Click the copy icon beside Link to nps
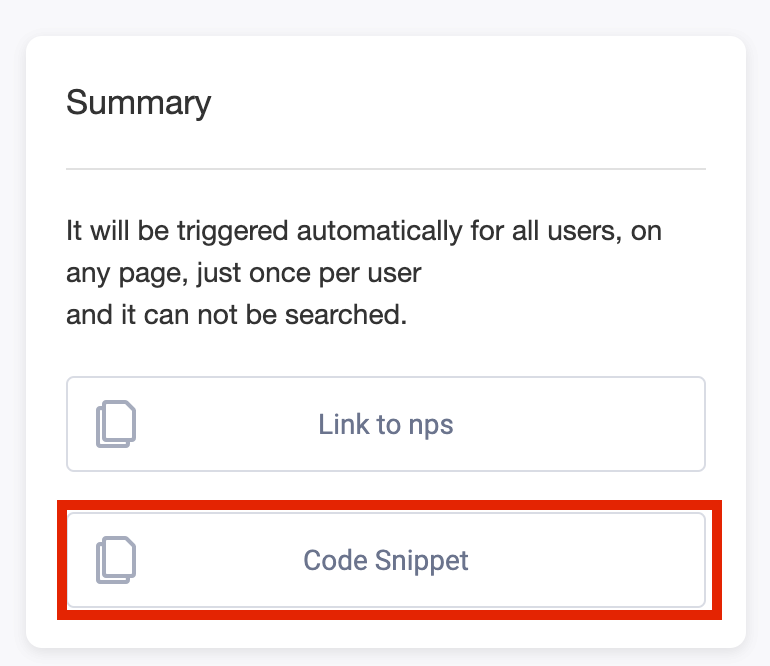 (116, 424)
